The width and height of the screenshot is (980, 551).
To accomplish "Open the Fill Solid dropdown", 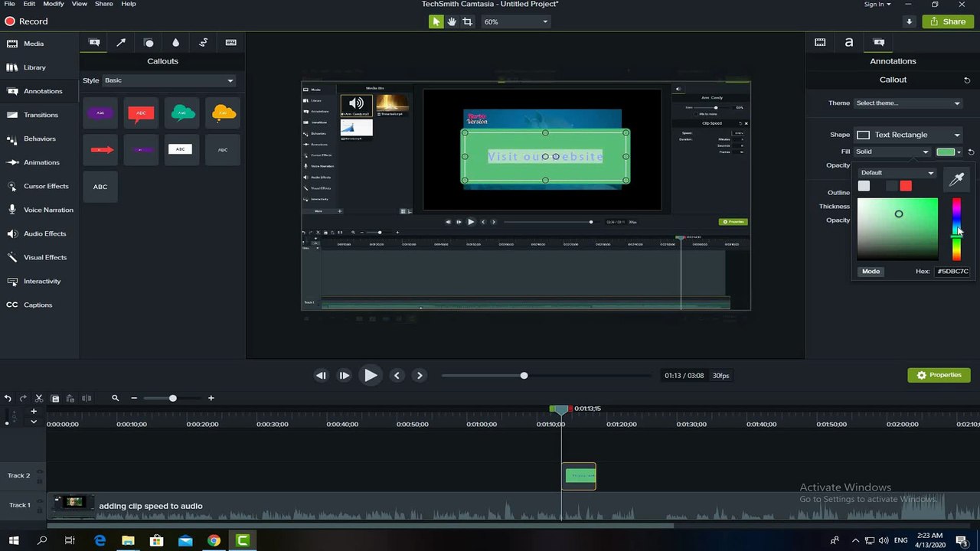I will pyautogui.click(x=892, y=152).
